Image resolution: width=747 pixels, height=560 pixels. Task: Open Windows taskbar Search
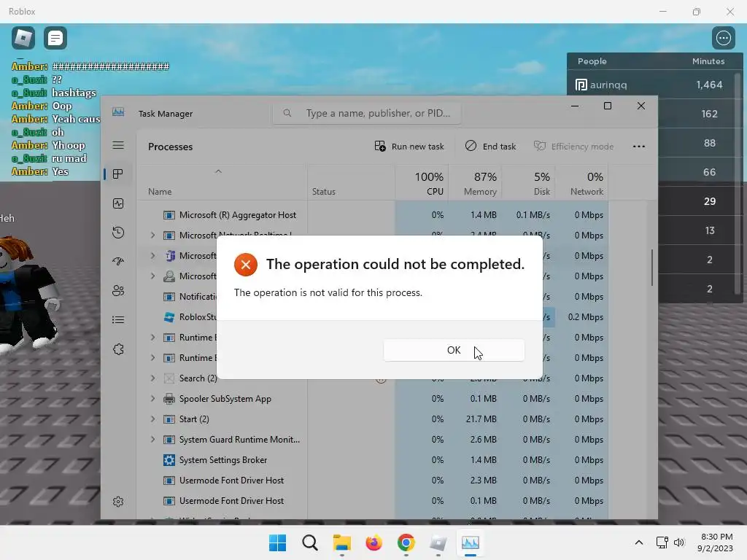[309, 542]
